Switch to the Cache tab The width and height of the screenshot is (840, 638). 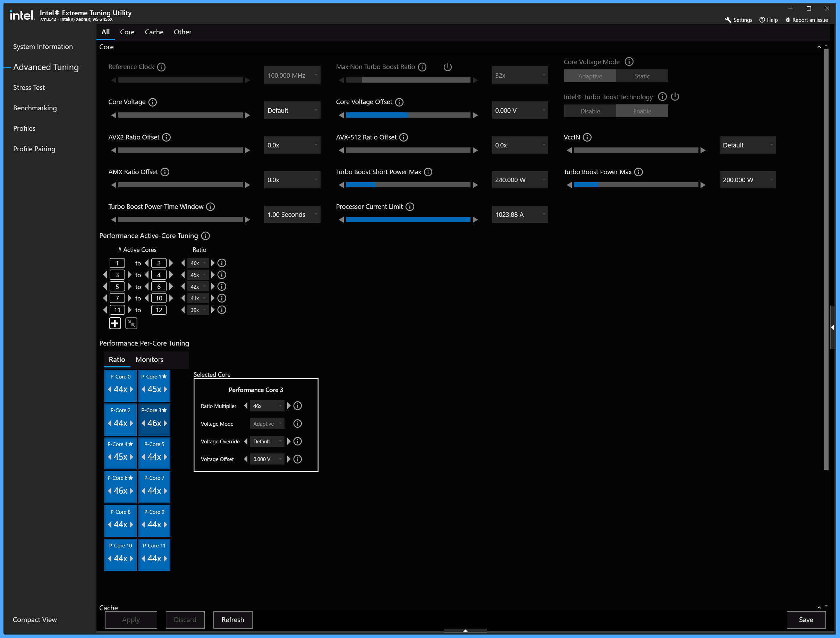tap(154, 32)
